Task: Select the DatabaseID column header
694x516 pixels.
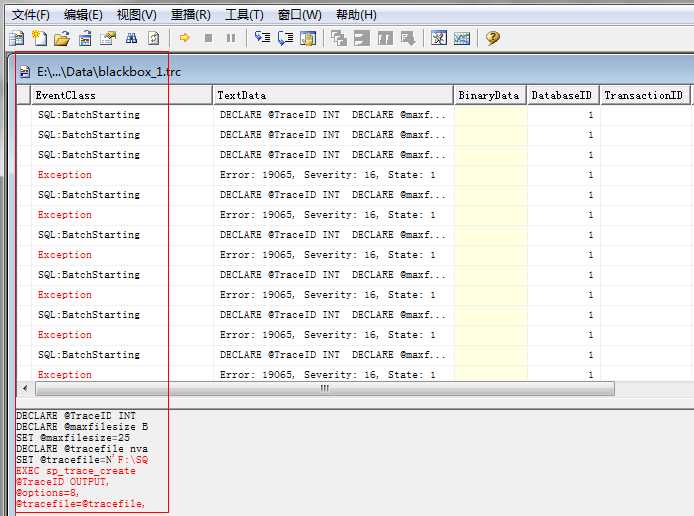Action: (563, 95)
